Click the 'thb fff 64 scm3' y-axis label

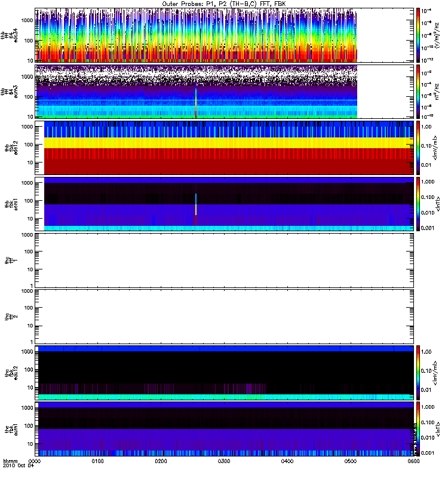coord(9,91)
